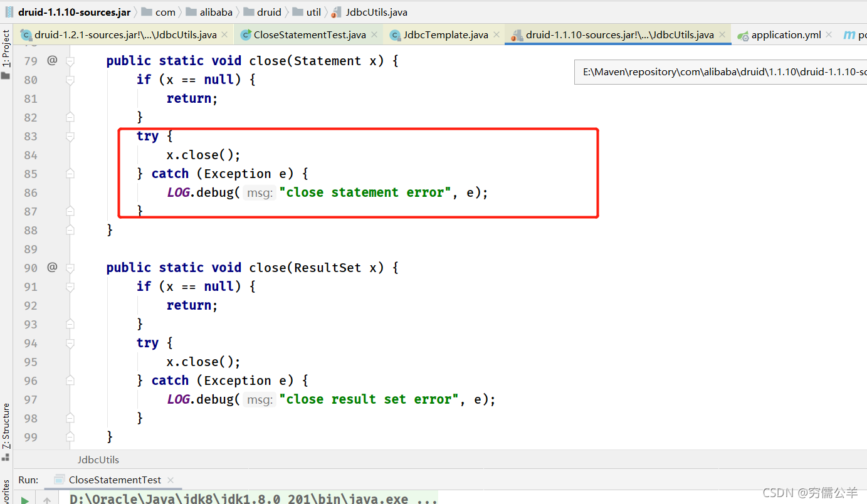867x504 pixels.
Task: Close the CloseStatementTest.java editor tab
Action: tap(374, 35)
